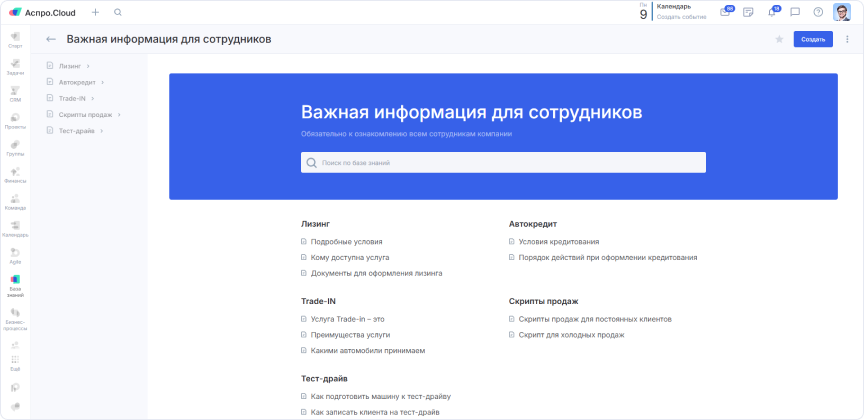Image resolution: width=864 pixels, height=420 pixels.
Task: Open the Задачи sidebar icon
Action: click(15, 66)
